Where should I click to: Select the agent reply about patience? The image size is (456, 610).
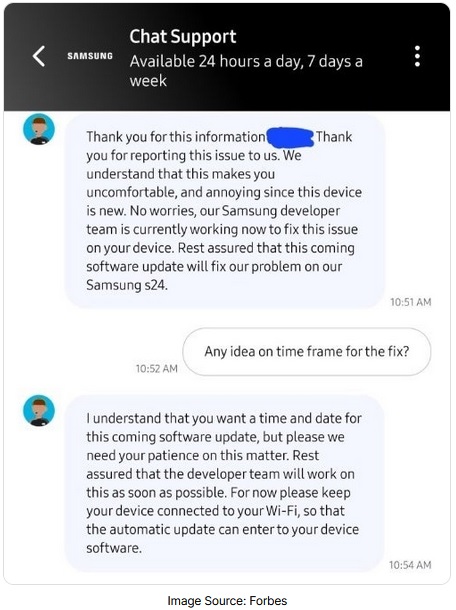click(x=224, y=483)
